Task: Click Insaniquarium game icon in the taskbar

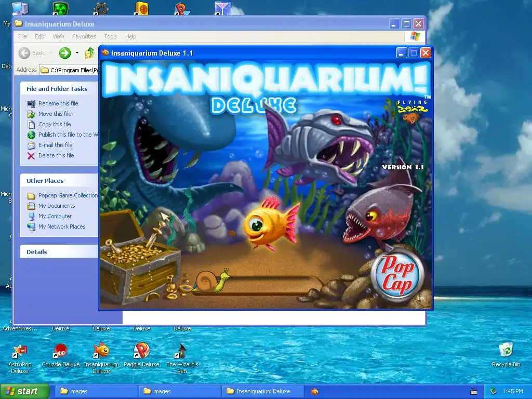Action: 315,391
